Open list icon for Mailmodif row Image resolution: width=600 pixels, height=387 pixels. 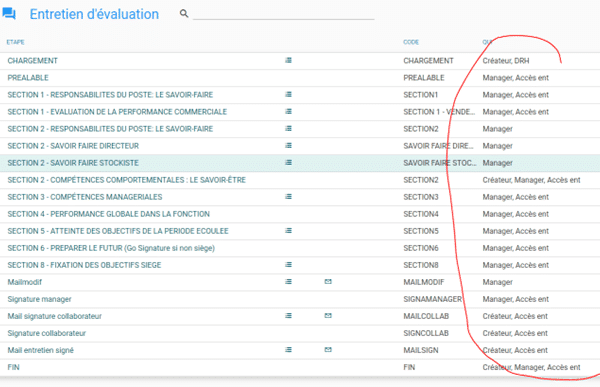[x=289, y=281]
